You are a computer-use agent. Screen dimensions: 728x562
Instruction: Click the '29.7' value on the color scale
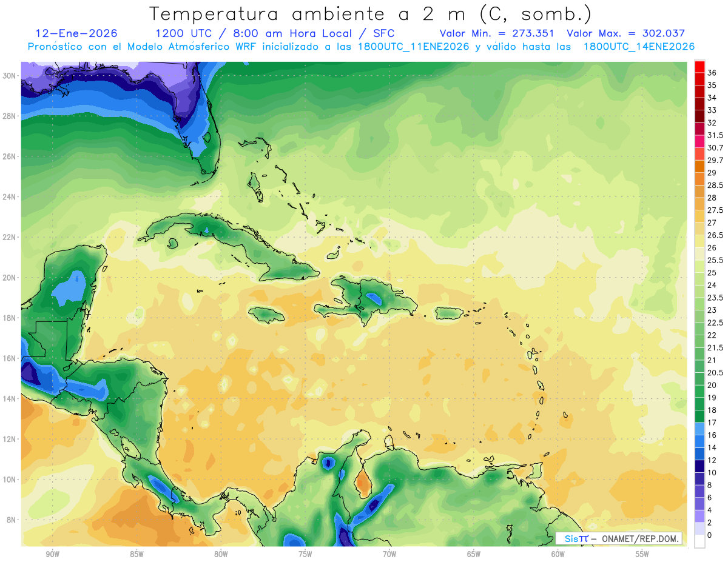pos(715,161)
